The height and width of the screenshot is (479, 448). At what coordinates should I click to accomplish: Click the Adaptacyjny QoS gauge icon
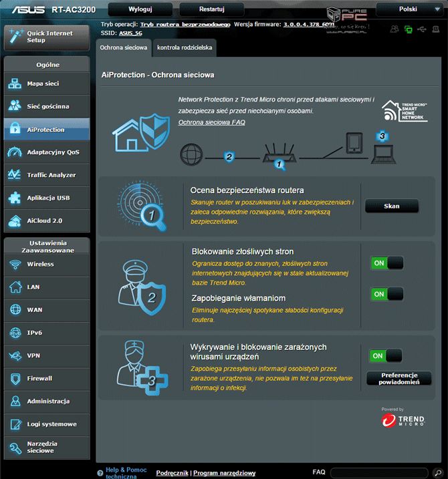click(x=15, y=152)
